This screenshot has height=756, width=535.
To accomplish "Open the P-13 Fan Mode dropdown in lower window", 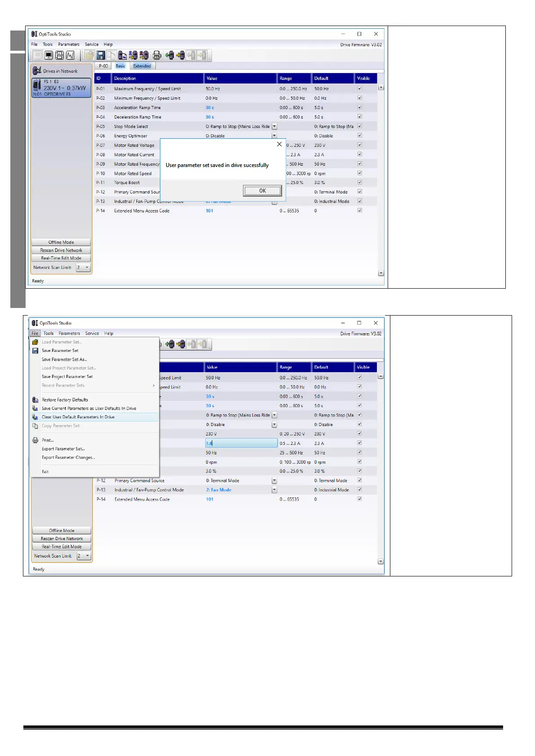I will 274,490.
